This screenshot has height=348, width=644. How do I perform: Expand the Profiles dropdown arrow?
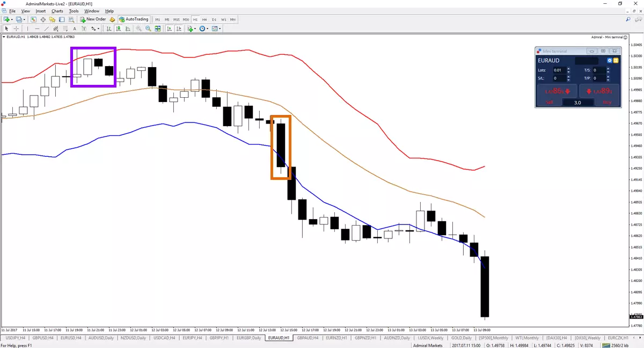(24, 19)
